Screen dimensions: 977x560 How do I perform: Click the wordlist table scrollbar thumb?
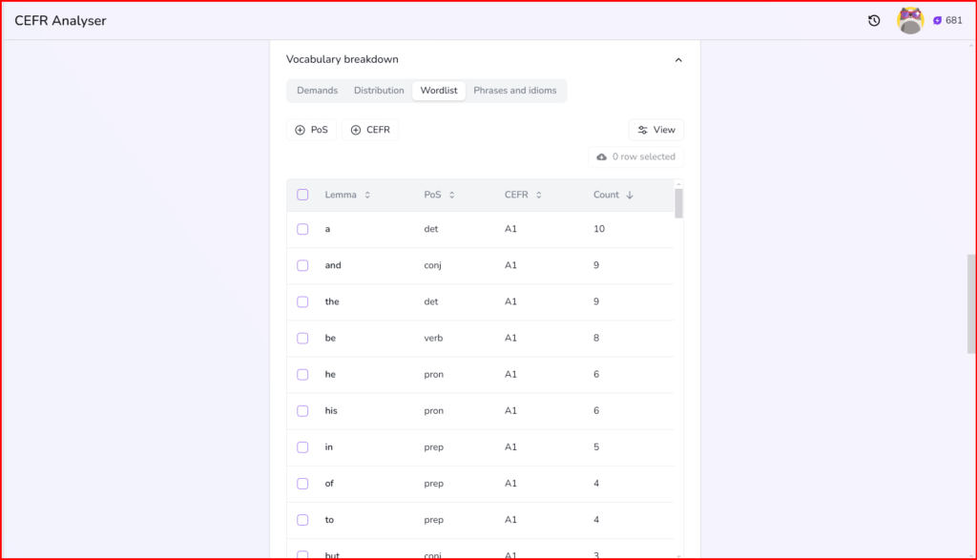click(678, 203)
